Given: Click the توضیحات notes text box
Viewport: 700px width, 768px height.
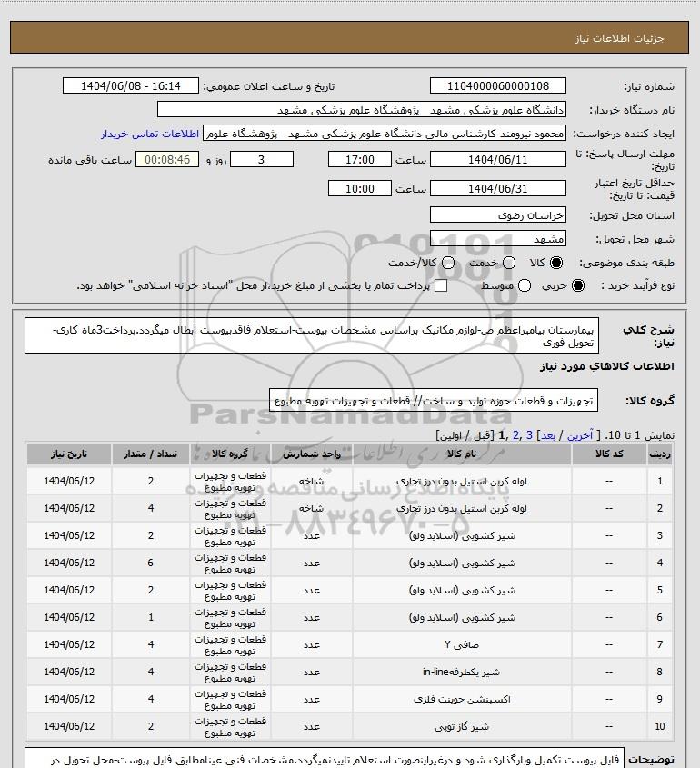Looking at the screenshot, I should pos(325,758).
